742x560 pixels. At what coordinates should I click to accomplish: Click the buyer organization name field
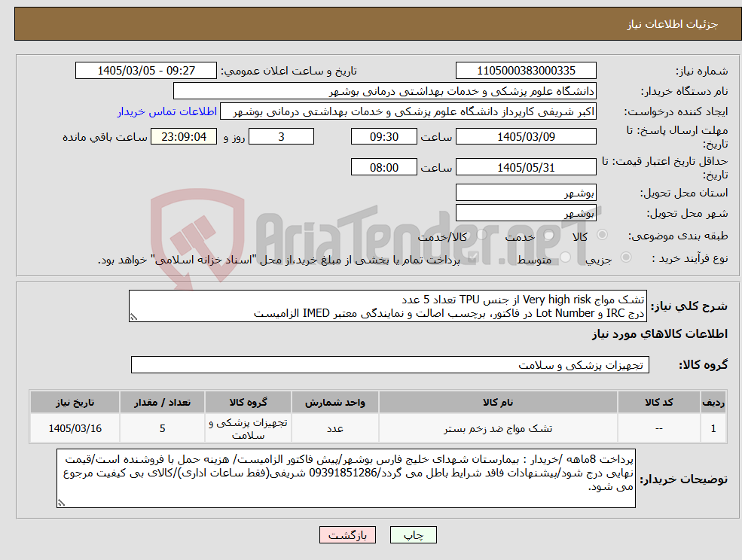click(385, 91)
